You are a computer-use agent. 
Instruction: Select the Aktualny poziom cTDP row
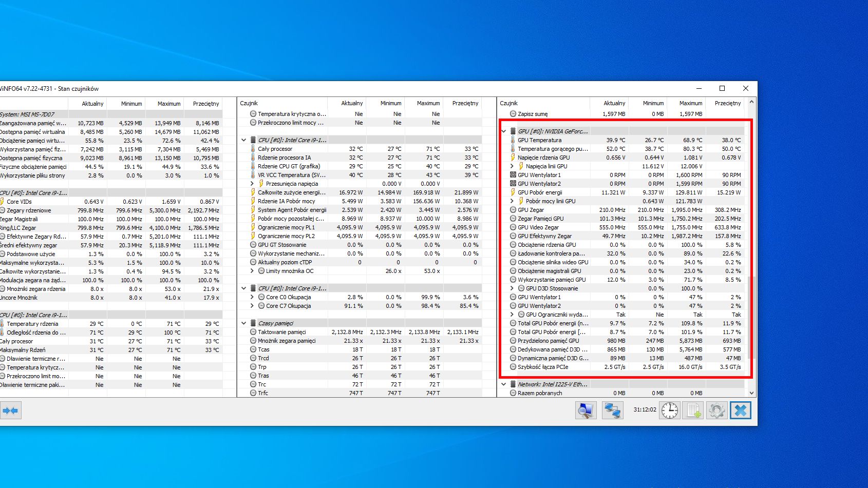coord(360,262)
